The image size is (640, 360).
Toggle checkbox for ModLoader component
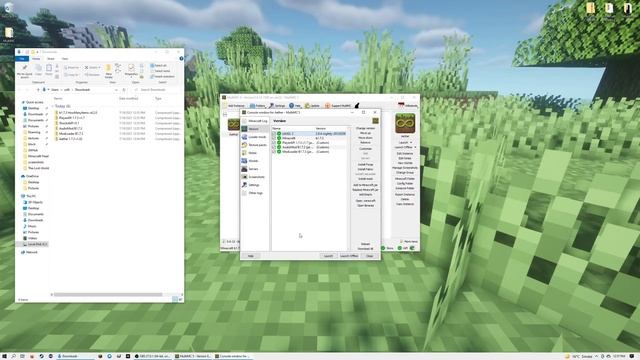click(274, 151)
